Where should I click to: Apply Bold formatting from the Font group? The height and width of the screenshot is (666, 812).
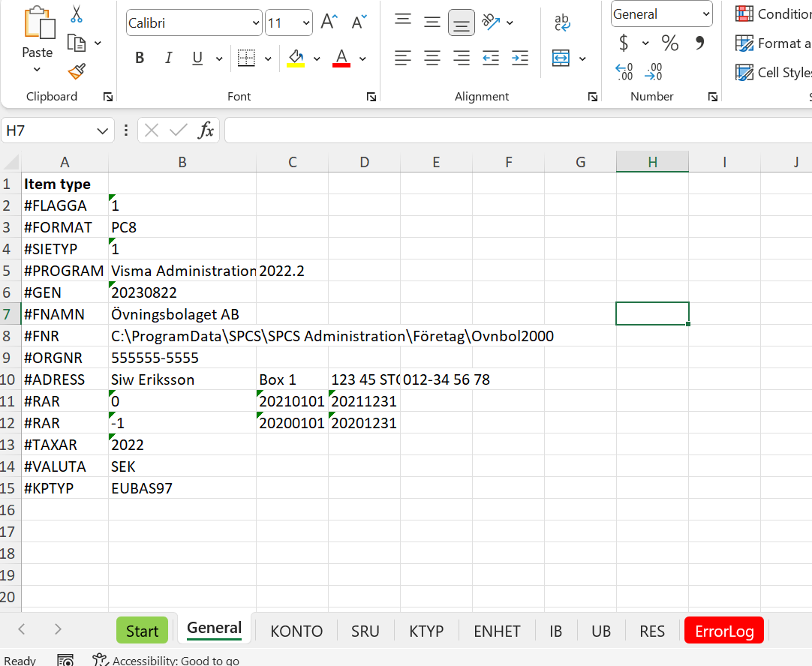point(139,58)
